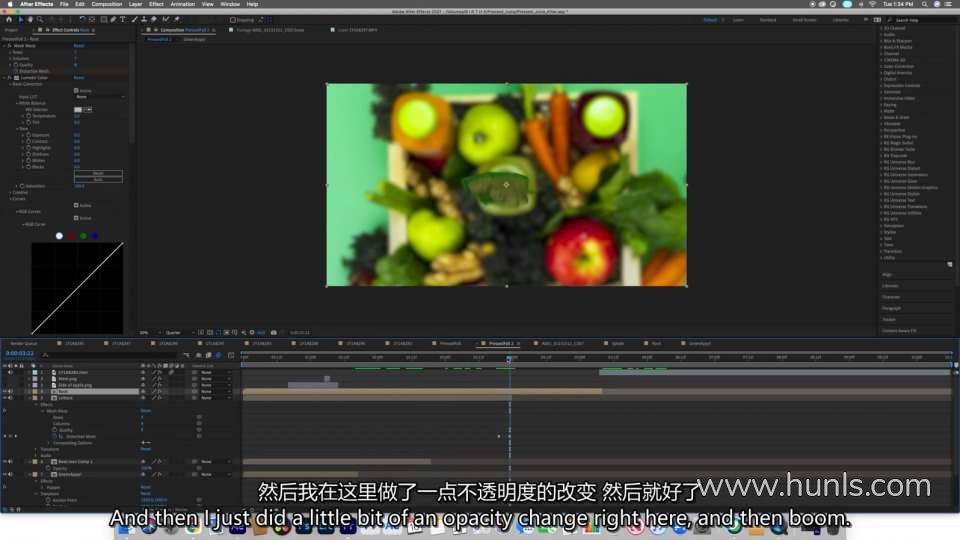Toggle the Curves Active checkbox
This screenshot has height=540, width=960.
click(x=77, y=205)
